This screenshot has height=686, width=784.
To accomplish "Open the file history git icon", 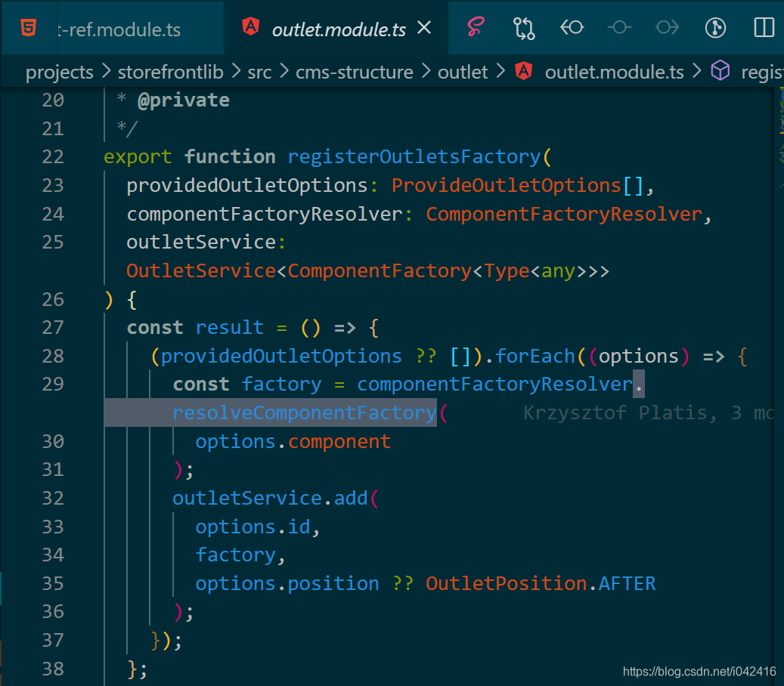I will (x=715, y=27).
